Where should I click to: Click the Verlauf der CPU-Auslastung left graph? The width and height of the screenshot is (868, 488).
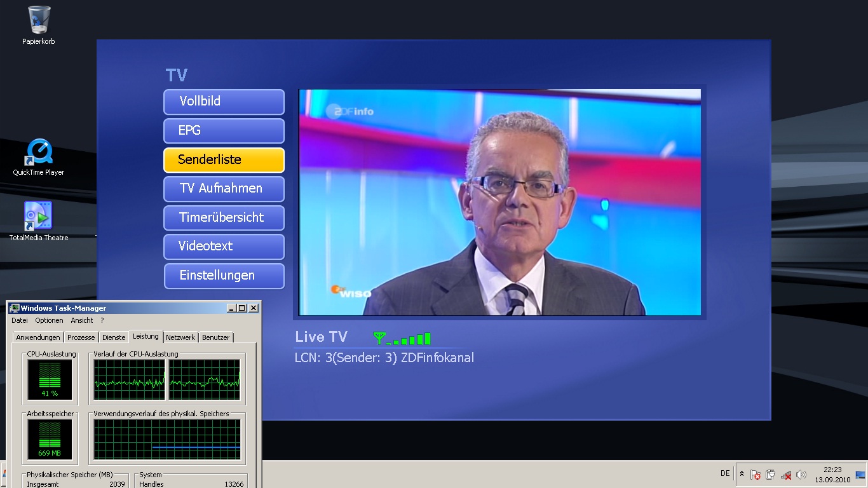[129, 379]
